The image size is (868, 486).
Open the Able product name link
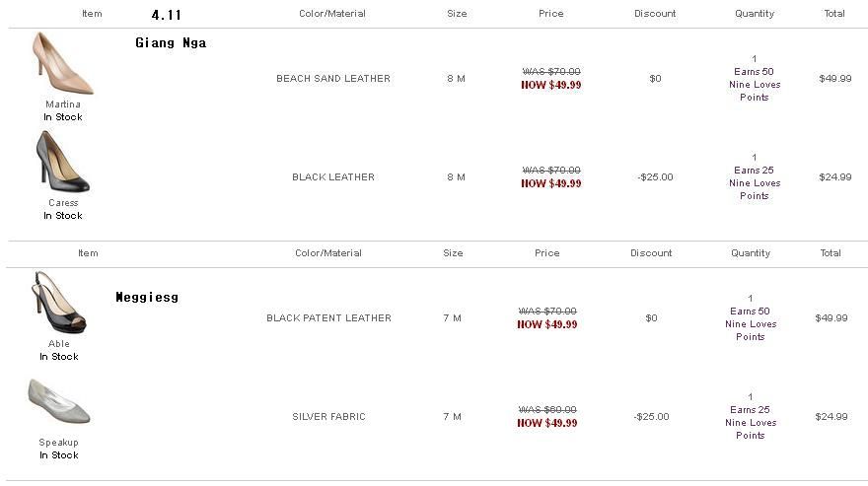(59, 344)
